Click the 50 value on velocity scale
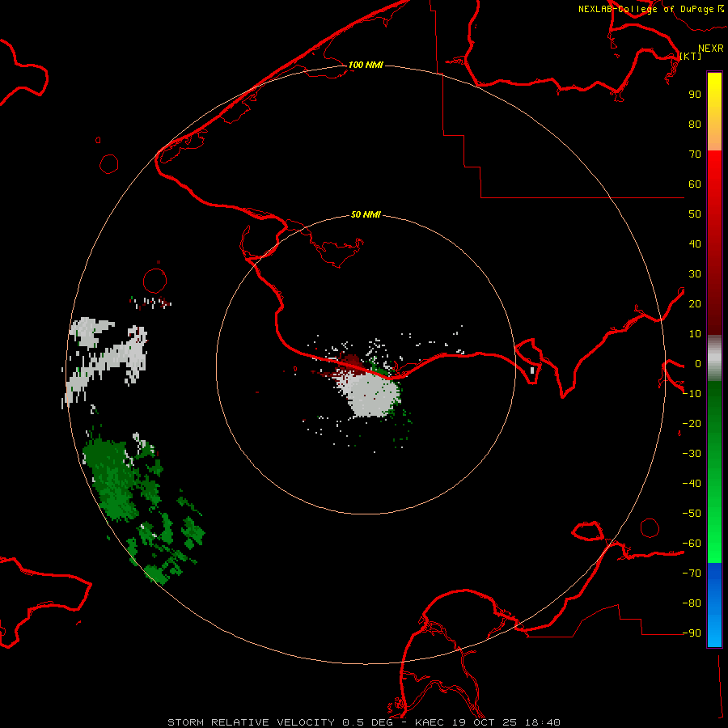Image resolution: width=728 pixels, height=728 pixels. (x=695, y=214)
